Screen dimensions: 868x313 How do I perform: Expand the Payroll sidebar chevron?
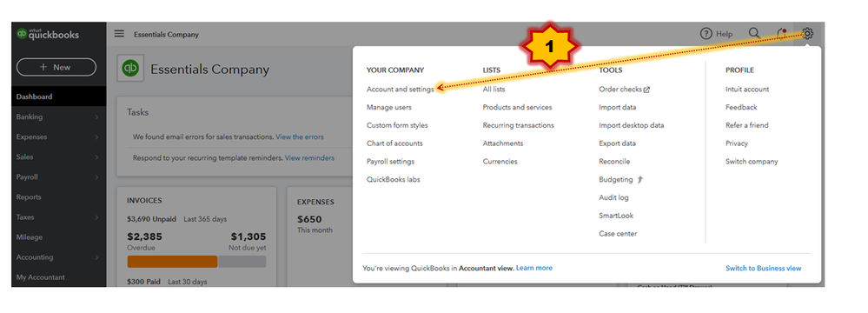pyautogui.click(x=96, y=177)
